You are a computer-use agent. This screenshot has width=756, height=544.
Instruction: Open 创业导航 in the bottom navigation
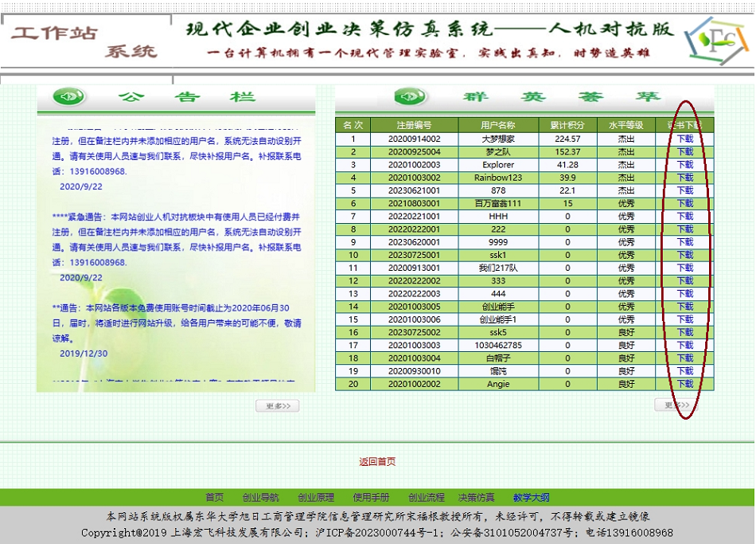click(261, 497)
